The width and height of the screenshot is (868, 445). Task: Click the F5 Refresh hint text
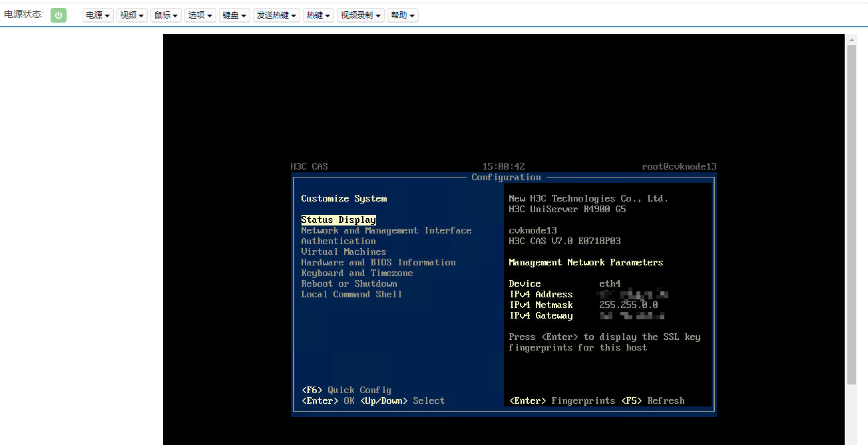(x=652, y=401)
